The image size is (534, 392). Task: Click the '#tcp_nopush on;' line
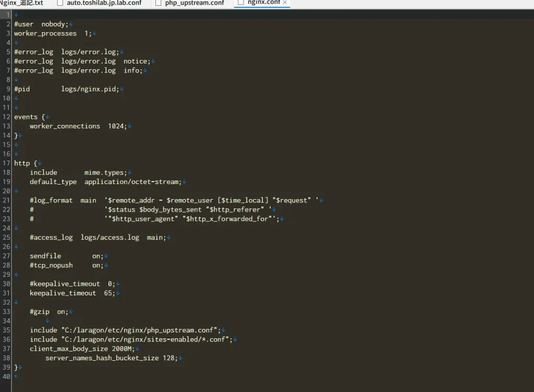(x=66, y=265)
